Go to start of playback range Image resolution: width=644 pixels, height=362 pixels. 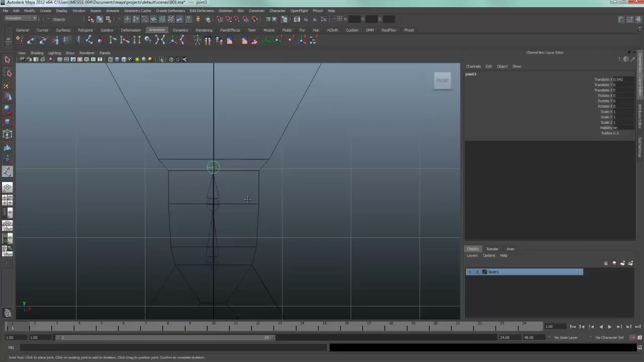(573, 327)
